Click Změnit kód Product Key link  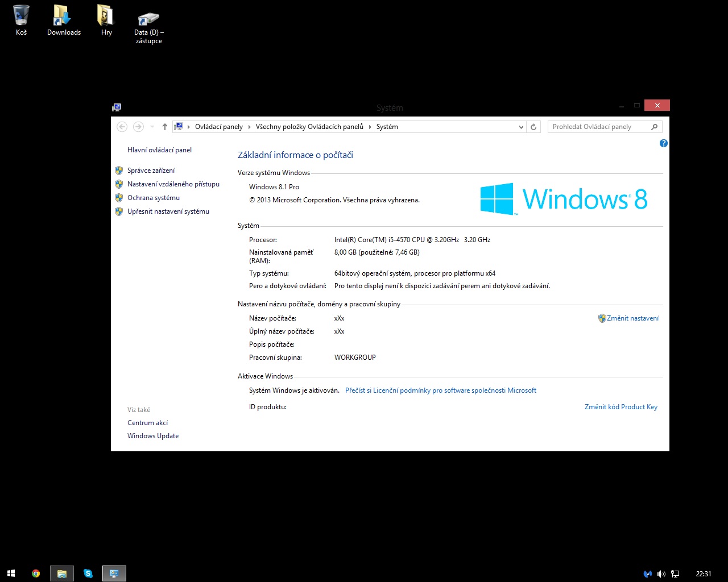coord(621,407)
